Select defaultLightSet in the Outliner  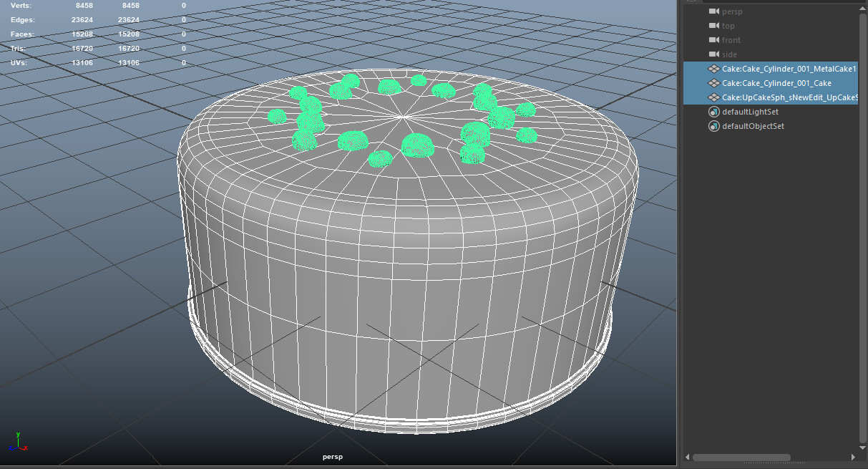[x=750, y=111]
